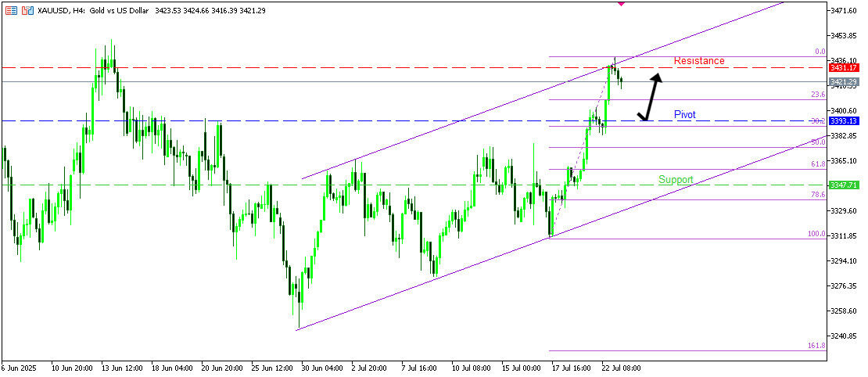Click the gray 3421.29 current price tag

tap(844, 82)
